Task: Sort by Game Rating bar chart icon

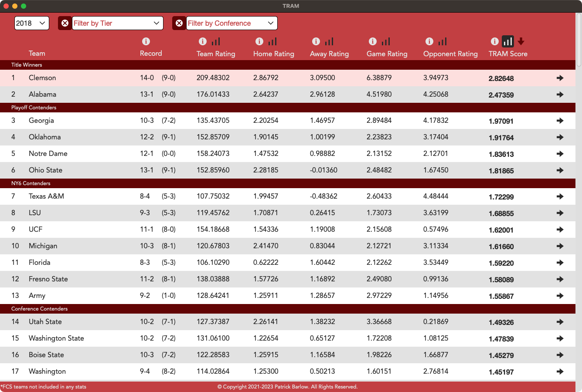Action: click(386, 41)
